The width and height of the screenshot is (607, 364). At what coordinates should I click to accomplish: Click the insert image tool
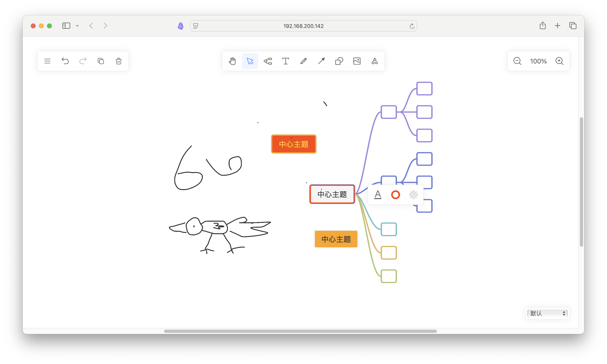(357, 61)
